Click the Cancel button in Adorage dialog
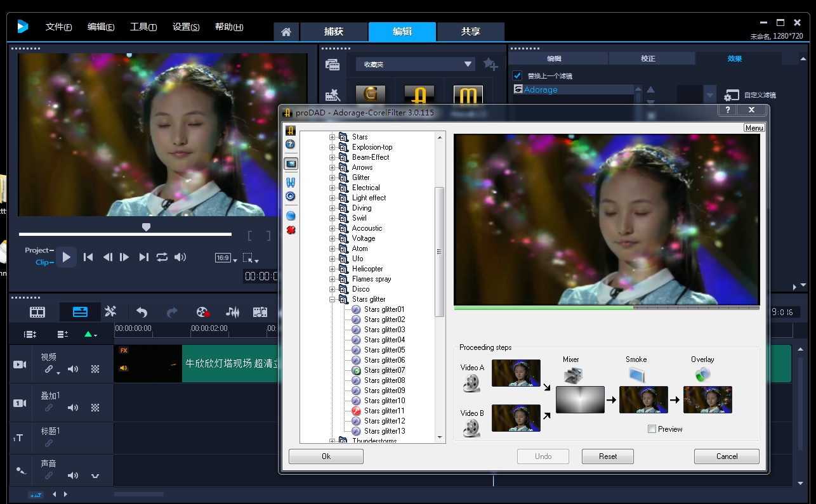 click(x=727, y=456)
